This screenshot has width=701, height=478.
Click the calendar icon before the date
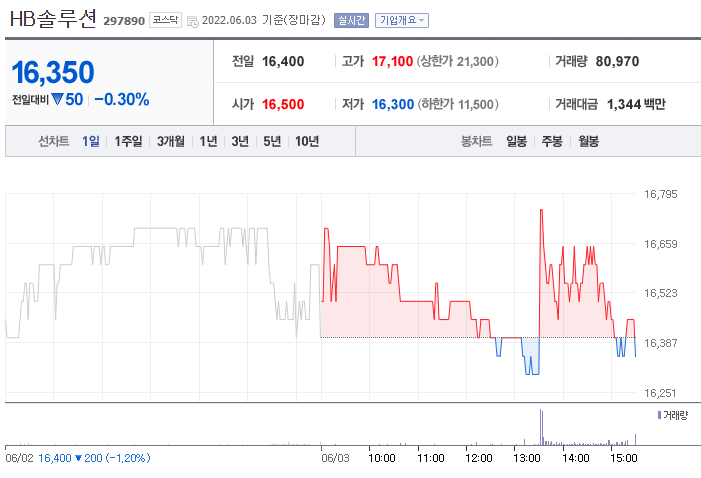coord(193,21)
